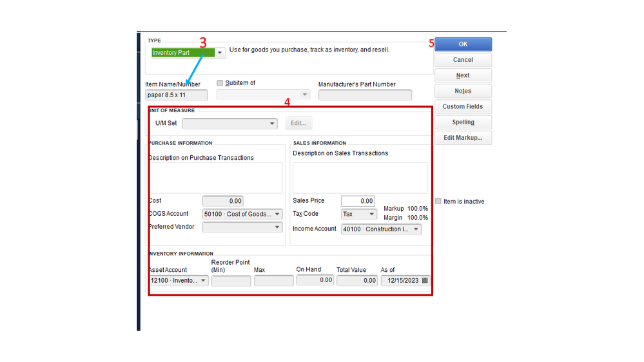This screenshot has height=362, width=644.
Task: Run the Spelling check
Action: click(x=463, y=122)
